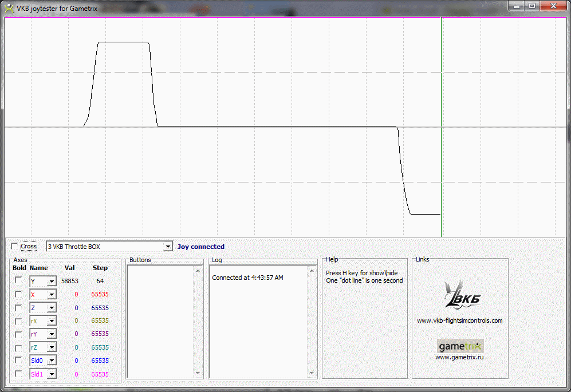Viewport: 571px width, 392px height.
Task: Close the VKB joytester window
Action: click(553, 6)
